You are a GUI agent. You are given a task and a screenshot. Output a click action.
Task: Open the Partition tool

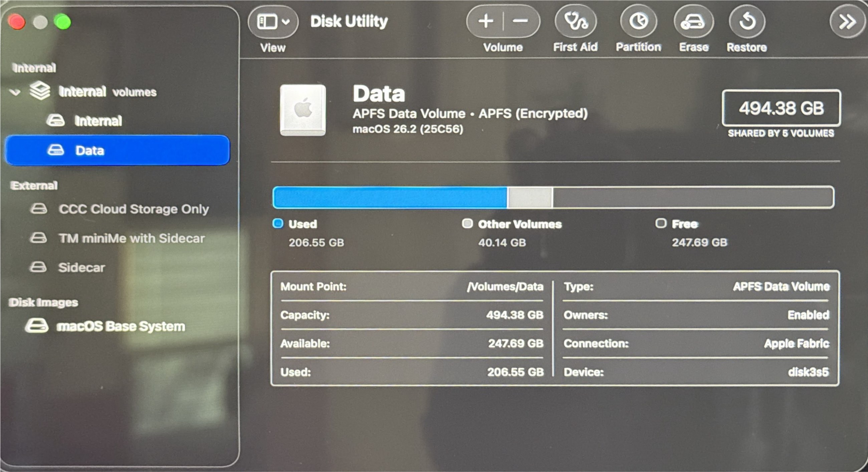tap(639, 22)
